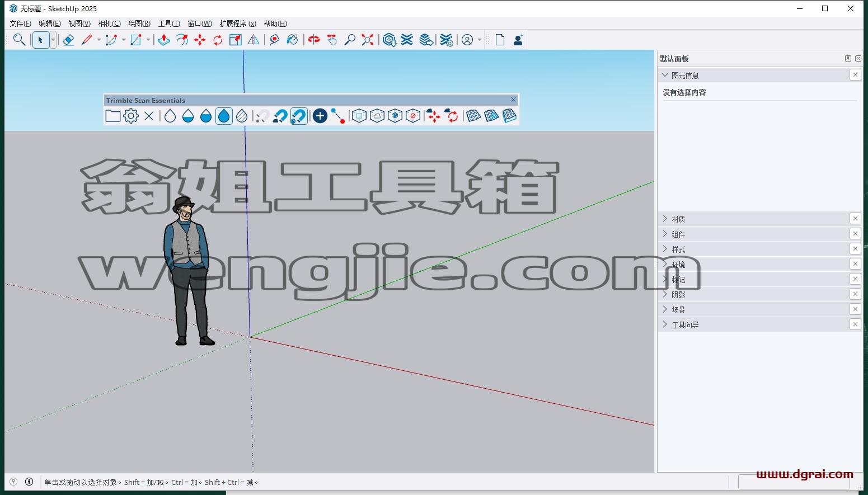Set one-third filled drop transparency
868x495 pixels.
(x=188, y=116)
